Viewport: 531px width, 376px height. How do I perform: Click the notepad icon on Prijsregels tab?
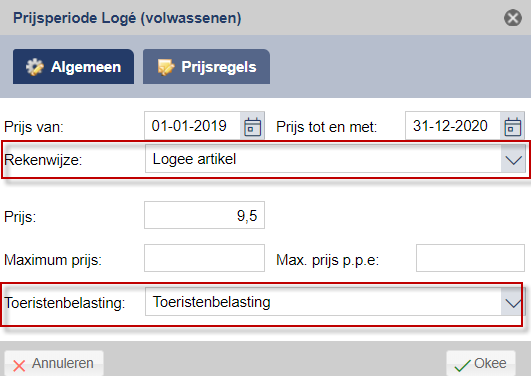click(166, 67)
